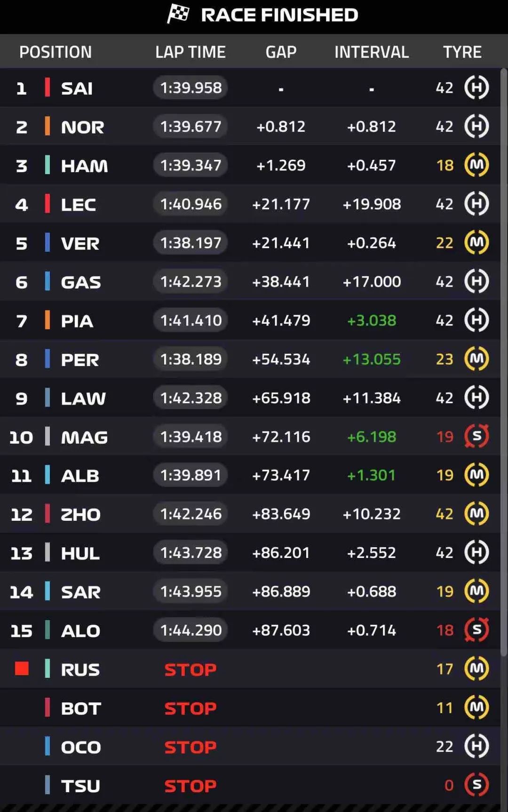The image size is (508, 812).
Task: Click the POSITION column header
Action: pos(56,52)
